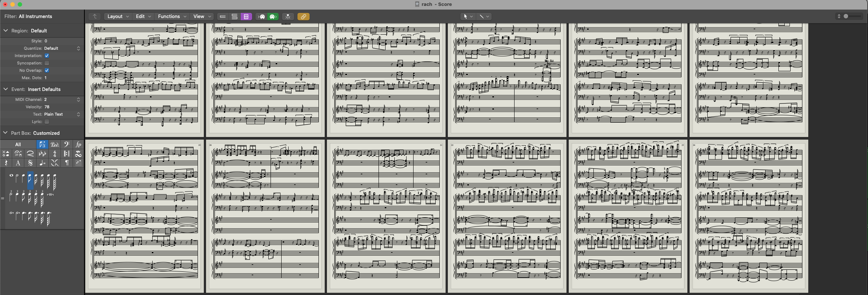Switch to linear view mode
The height and width of the screenshot is (295, 868).
tap(223, 17)
